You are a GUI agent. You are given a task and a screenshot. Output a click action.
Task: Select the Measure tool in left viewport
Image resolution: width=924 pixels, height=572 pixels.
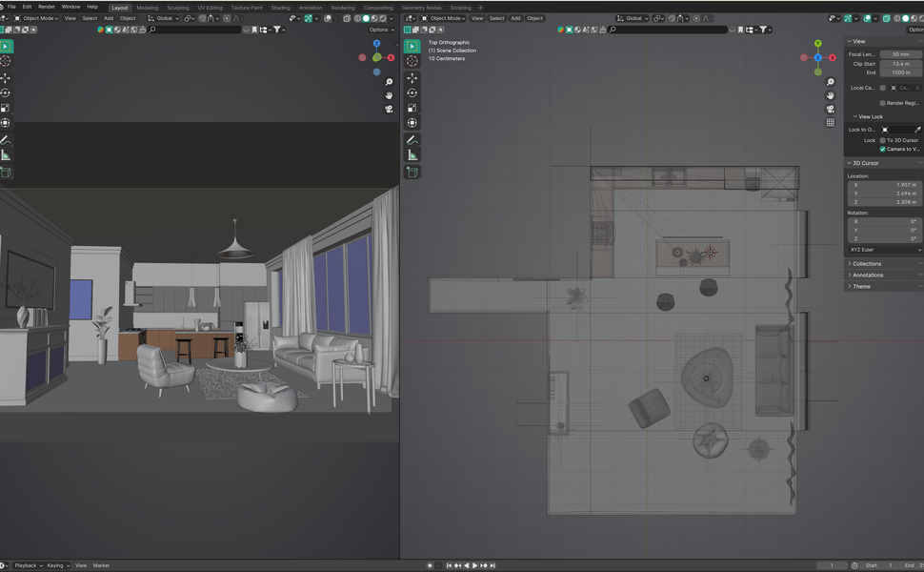point(6,155)
